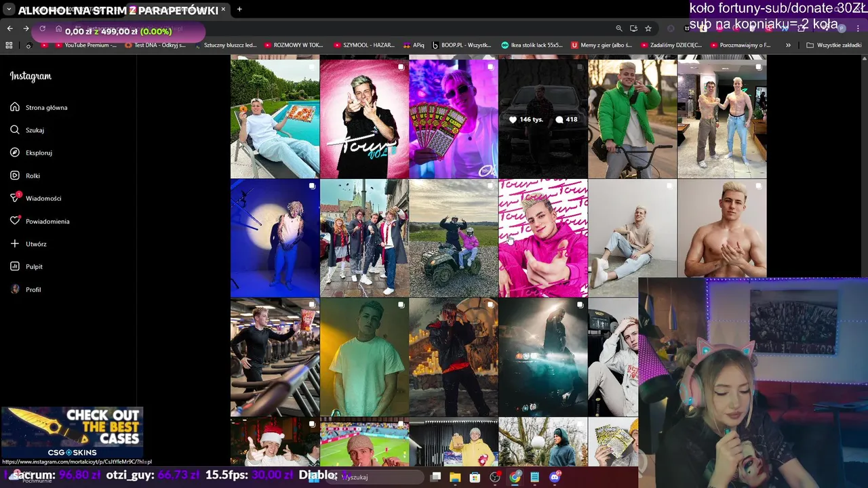Open a new browser tab
The image size is (868, 488).
[x=239, y=9]
